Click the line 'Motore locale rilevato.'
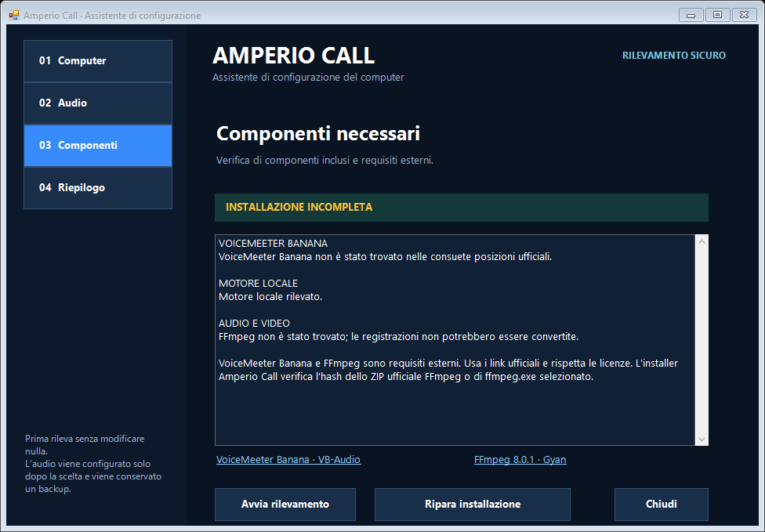Viewport: 765px width, 532px height. 270,296
